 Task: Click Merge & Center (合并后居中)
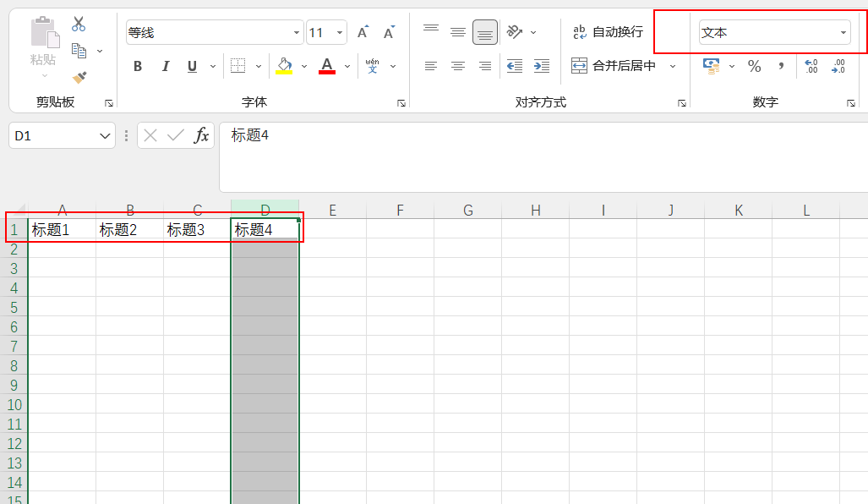[614, 66]
